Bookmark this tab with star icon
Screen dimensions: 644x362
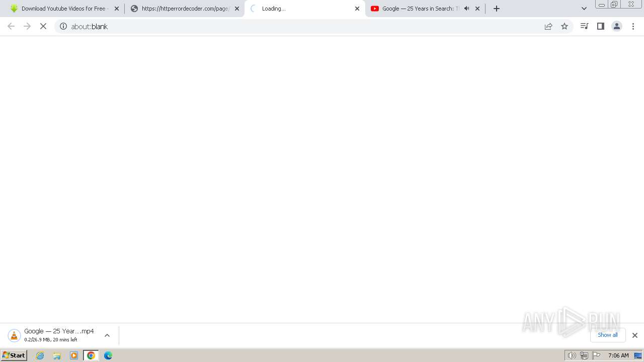(565, 26)
